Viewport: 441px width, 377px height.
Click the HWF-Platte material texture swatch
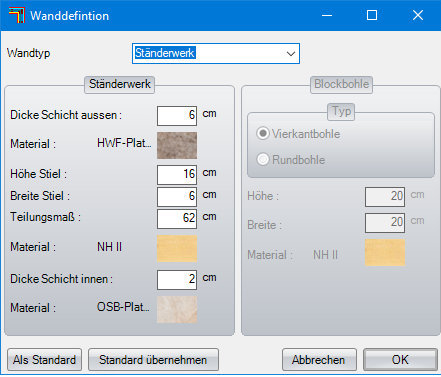click(x=177, y=145)
